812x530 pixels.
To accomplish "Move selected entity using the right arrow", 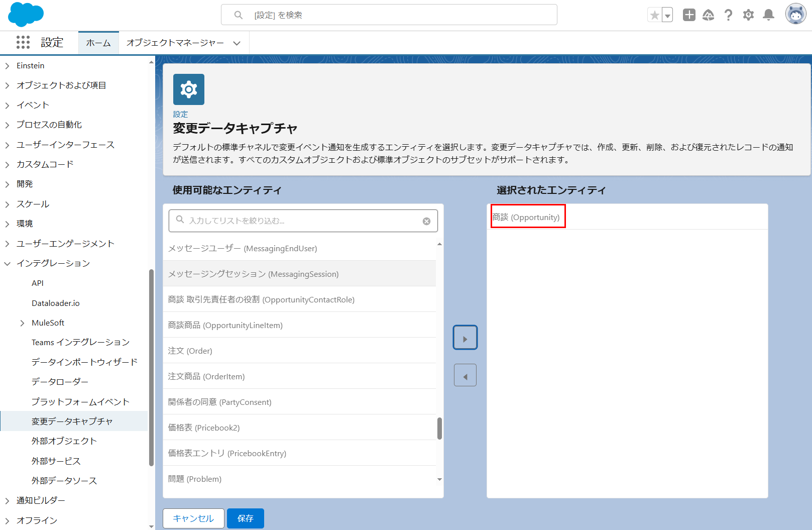I will point(465,338).
